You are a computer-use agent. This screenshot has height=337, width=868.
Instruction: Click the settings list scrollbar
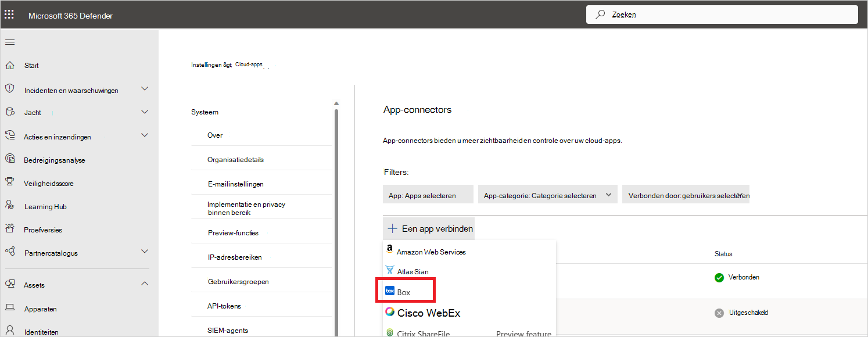pos(336,221)
